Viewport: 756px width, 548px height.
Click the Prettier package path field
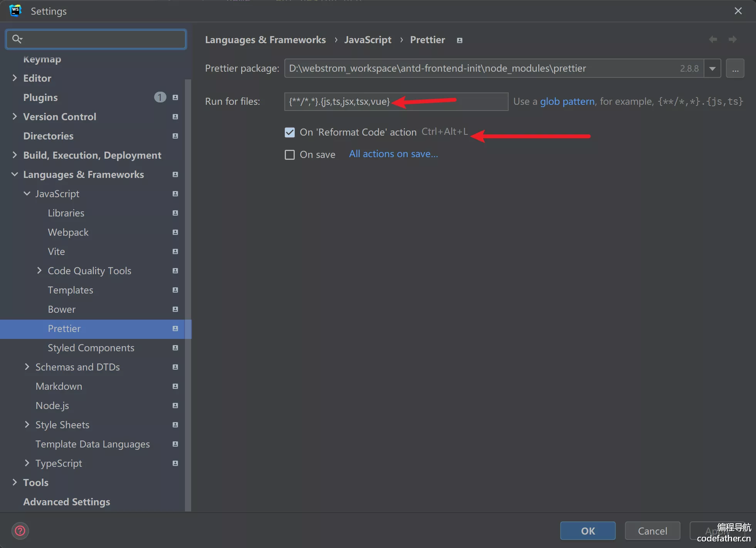coord(494,69)
